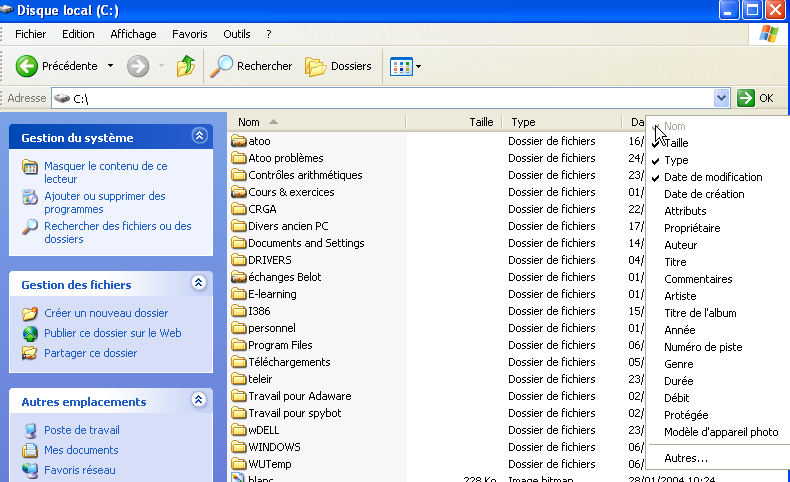Image resolution: width=790 pixels, height=482 pixels.
Task: Click the drive icon in the title bar
Action: click(7, 10)
